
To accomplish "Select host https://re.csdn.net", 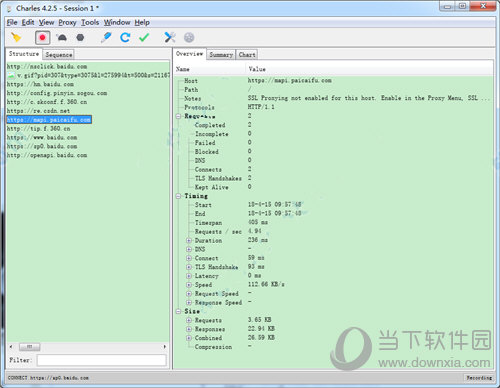I will click(38, 111).
